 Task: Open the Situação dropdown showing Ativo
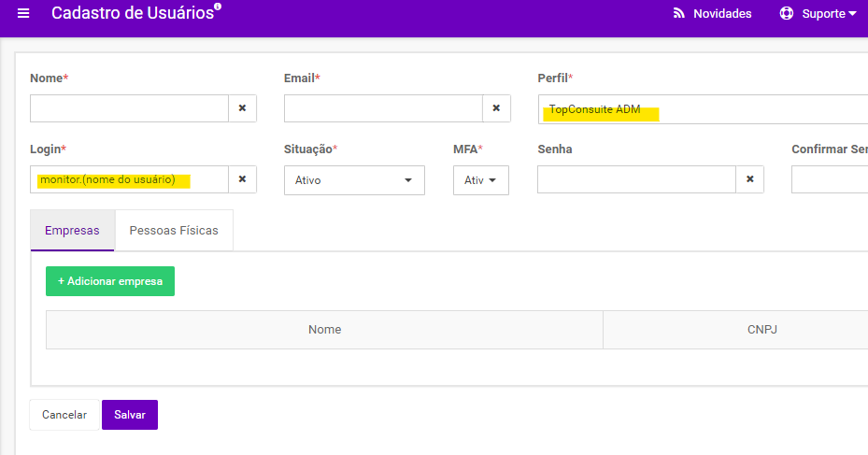(x=354, y=180)
